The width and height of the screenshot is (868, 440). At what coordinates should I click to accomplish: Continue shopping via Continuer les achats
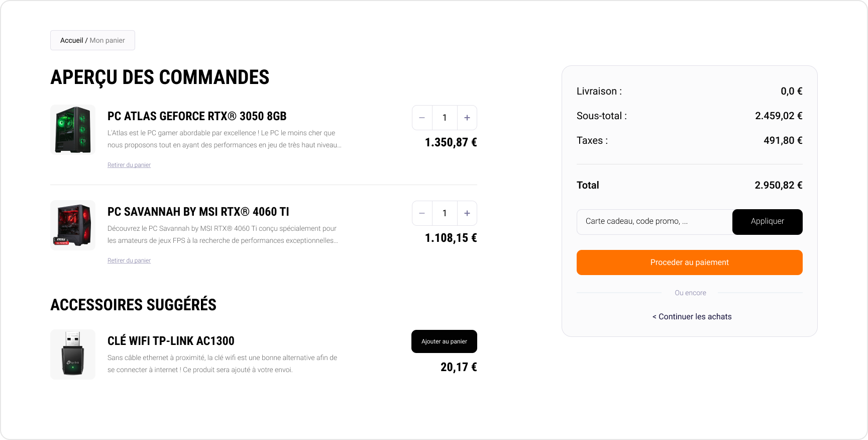click(692, 317)
